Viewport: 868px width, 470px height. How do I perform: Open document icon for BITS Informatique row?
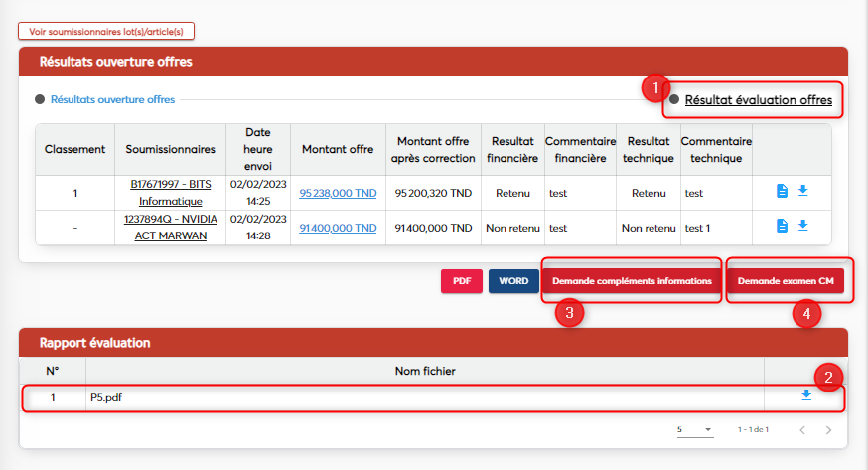tap(782, 191)
